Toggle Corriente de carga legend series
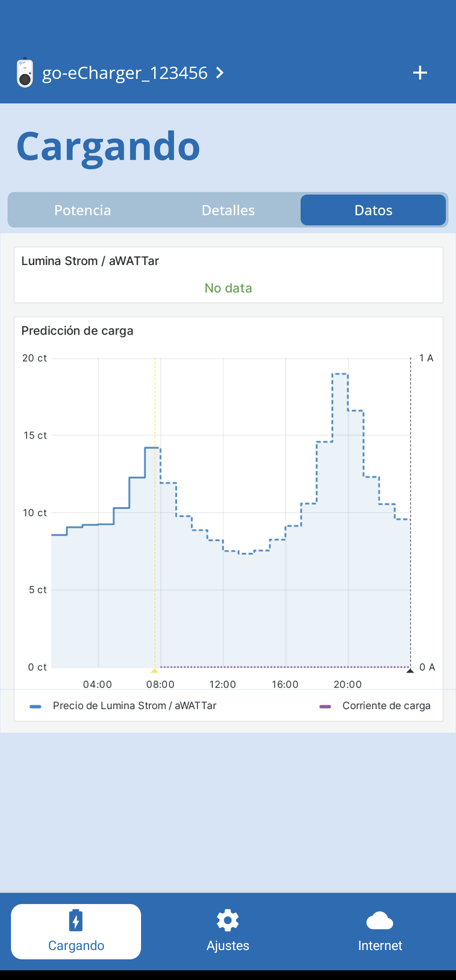 click(386, 706)
